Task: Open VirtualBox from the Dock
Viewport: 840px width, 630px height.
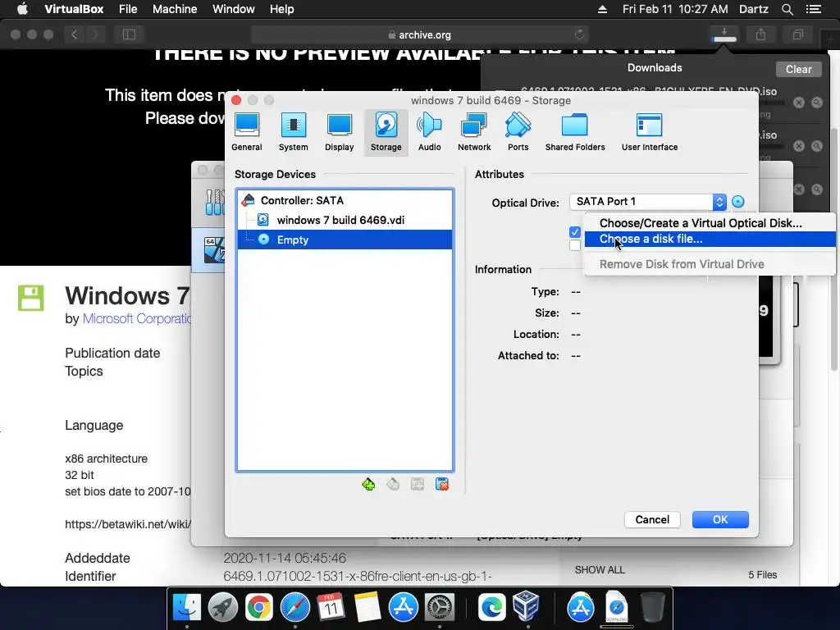Action: 526,606
